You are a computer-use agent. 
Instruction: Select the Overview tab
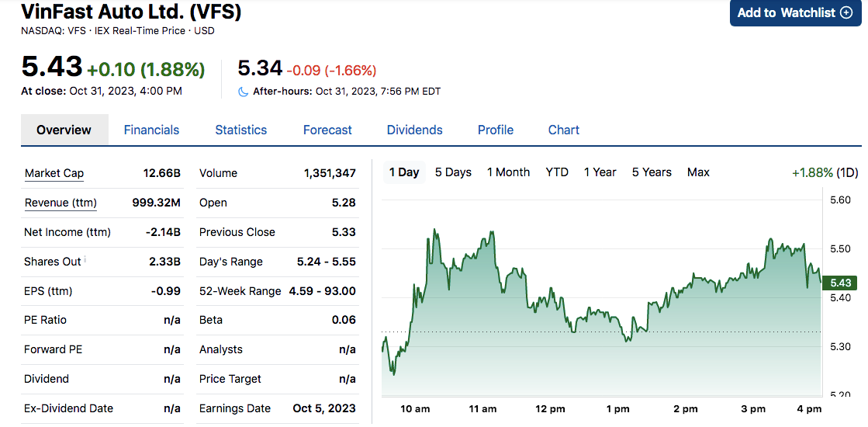(64, 130)
